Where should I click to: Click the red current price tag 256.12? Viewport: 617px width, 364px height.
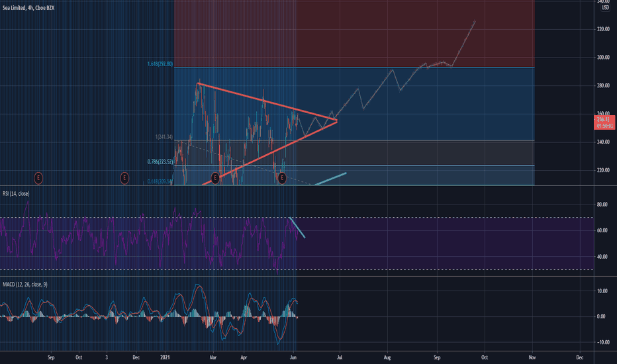[x=604, y=122]
